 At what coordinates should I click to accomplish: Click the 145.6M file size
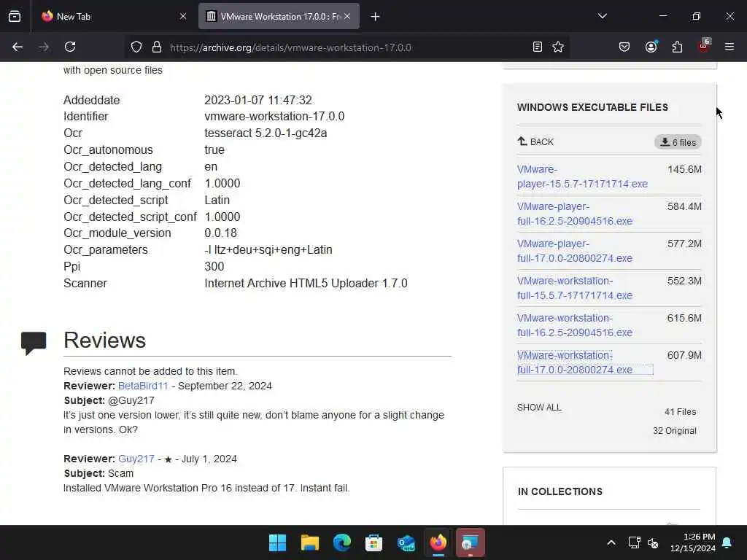click(x=684, y=169)
